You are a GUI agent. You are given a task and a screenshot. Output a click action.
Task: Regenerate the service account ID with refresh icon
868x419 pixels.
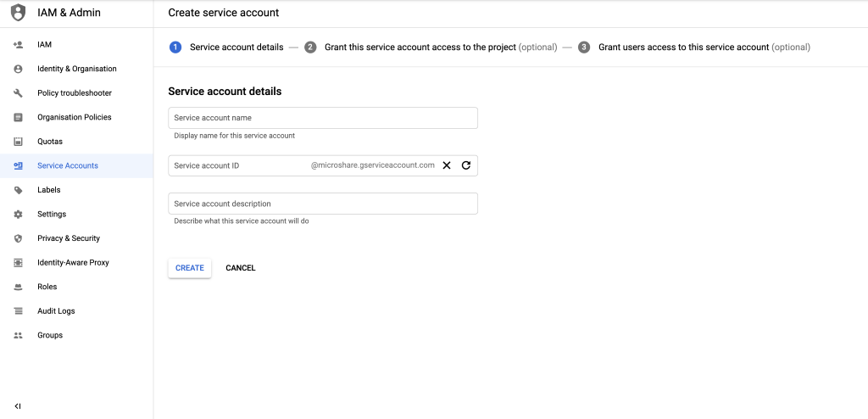pyautogui.click(x=465, y=165)
